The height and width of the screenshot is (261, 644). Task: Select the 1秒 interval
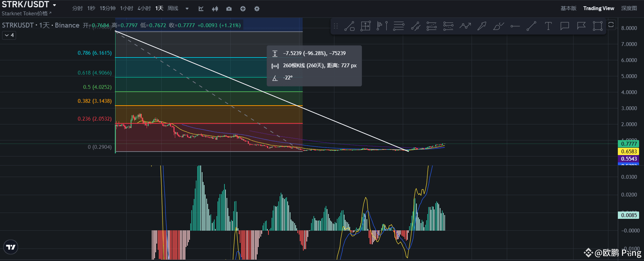pyautogui.click(x=91, y=8)
